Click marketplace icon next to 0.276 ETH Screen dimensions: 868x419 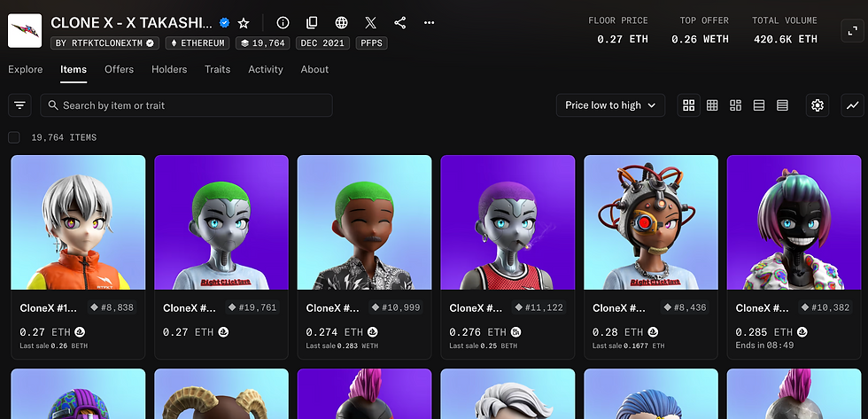click(x=515, y=332)
